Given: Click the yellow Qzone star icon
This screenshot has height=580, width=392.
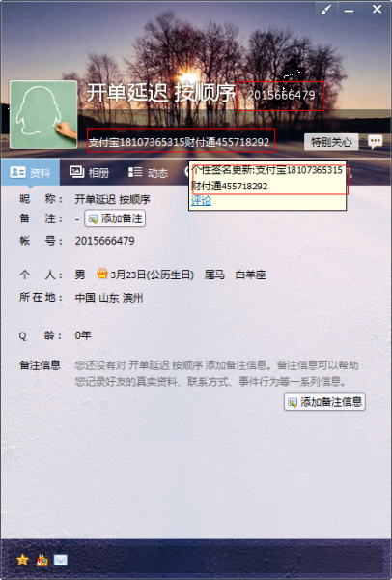Looking at the screenshot, I should tap(22, 560).
